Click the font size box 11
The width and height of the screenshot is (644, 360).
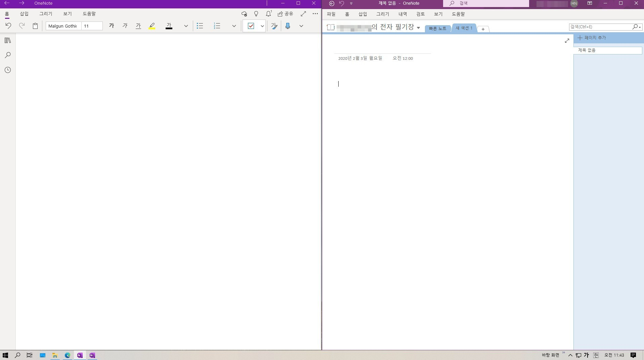click(x=92, y=26)
